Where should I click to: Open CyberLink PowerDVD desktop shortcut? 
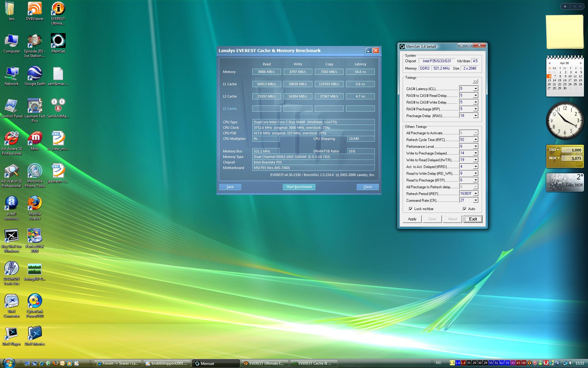pos(35,305)
